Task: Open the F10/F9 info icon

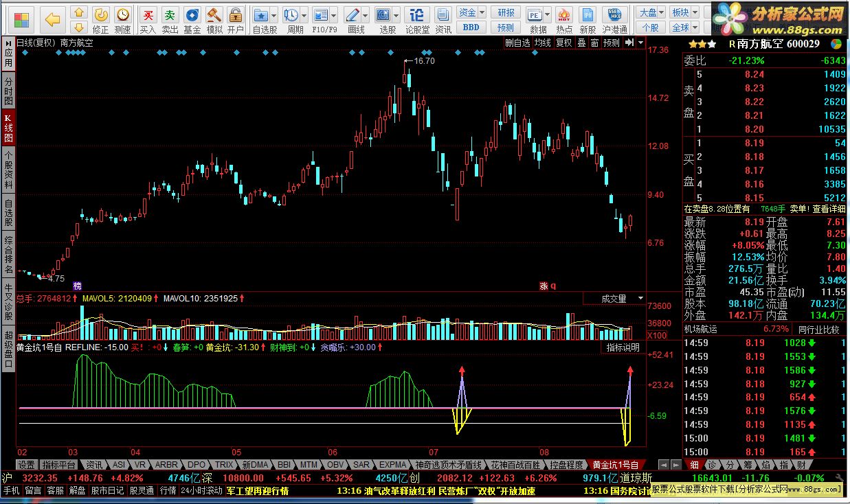Action: pyautogui.click(x=321, y=20)
